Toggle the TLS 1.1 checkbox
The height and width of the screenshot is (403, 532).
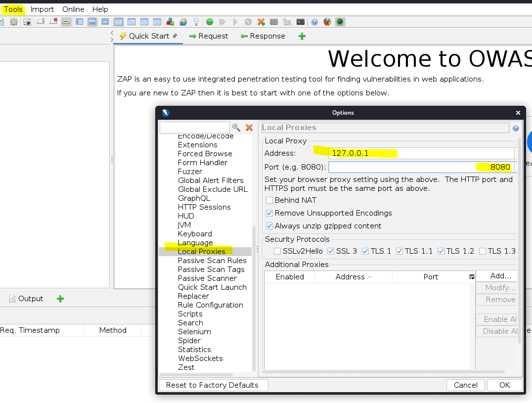[x=399, y=251]
